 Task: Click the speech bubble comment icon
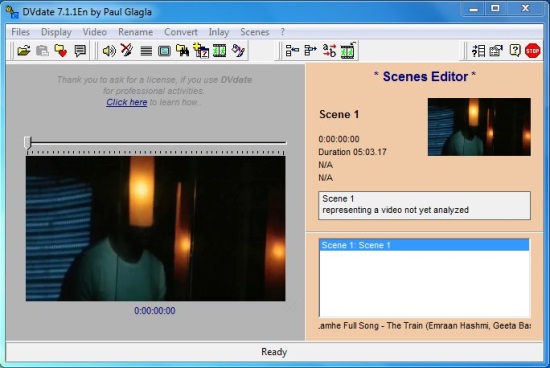80,51
